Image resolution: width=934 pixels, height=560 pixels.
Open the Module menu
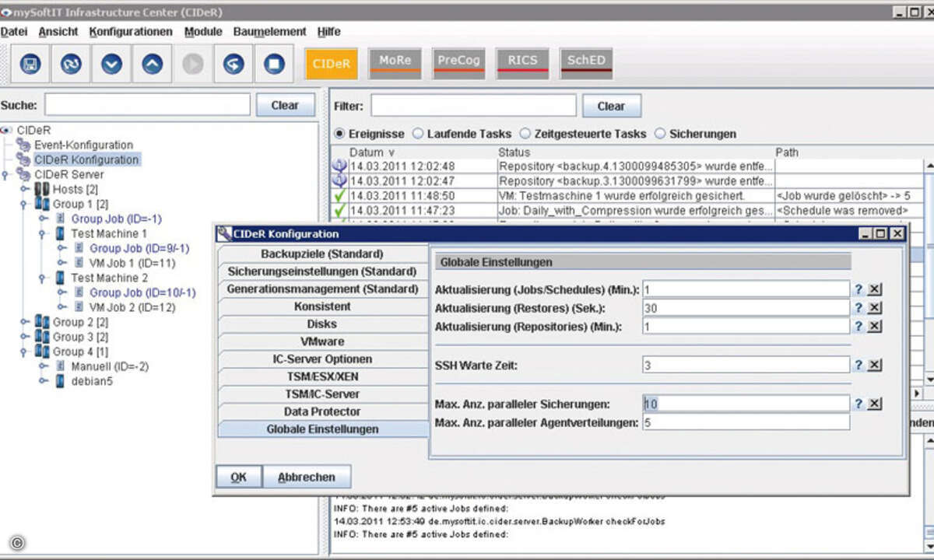point(203,32)
